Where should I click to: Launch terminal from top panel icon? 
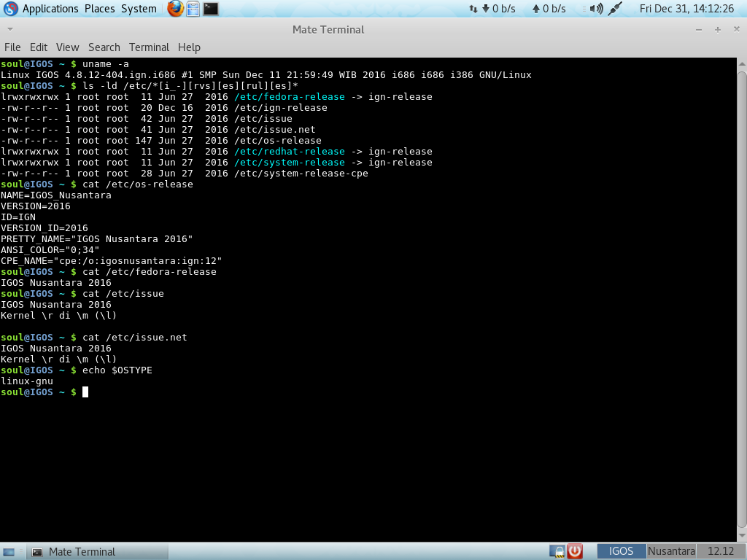point(211,9)
